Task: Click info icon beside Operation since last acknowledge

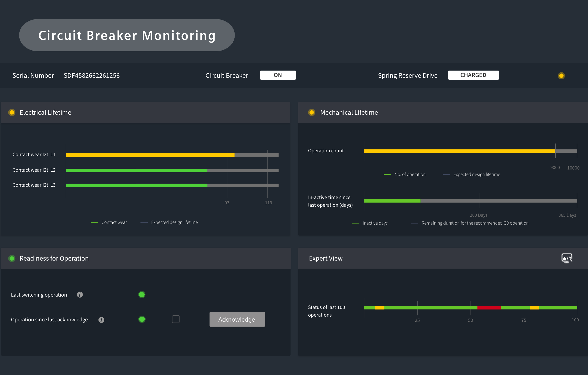Action: click(x=101, y=320)
